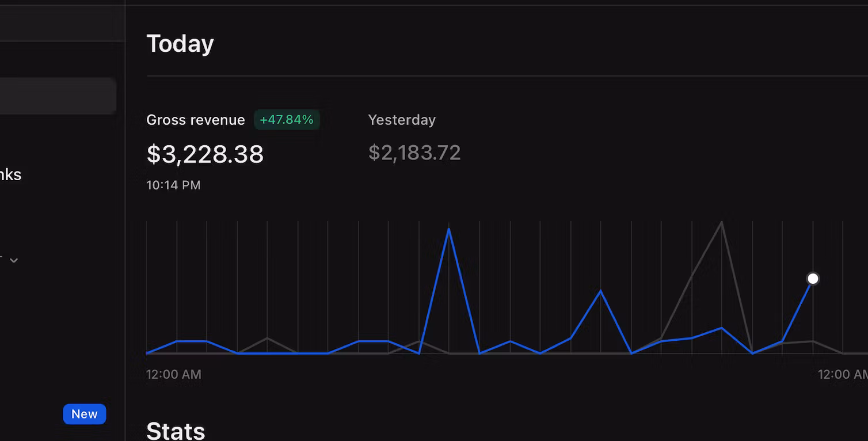Open the partially visible "nks" sidebar item
The image size is (868, 441).
(x=10, y=174)
